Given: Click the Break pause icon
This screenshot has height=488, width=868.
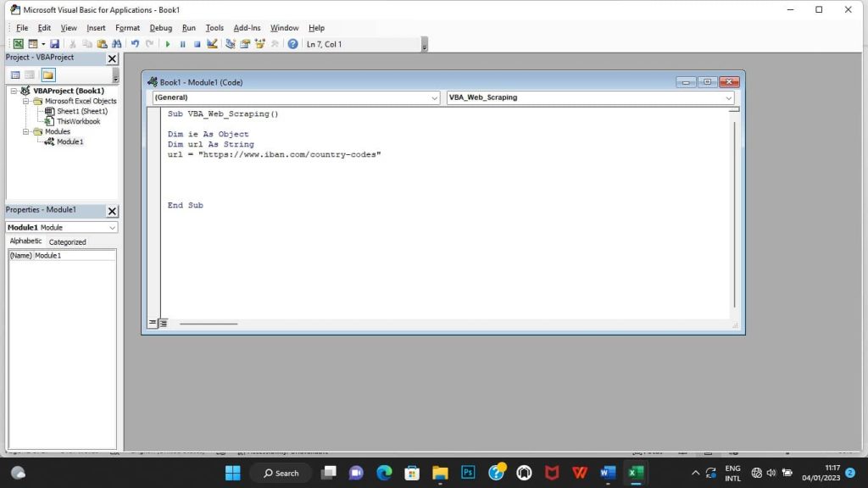Looking at the screenshot, I should tap(182, 44).
